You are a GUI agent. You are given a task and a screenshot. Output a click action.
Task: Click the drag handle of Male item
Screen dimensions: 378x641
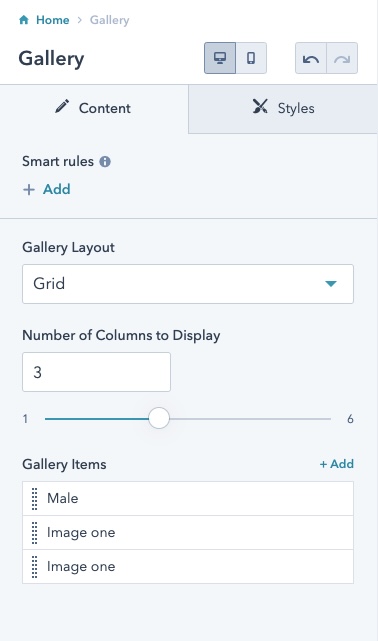click(35, 498)
